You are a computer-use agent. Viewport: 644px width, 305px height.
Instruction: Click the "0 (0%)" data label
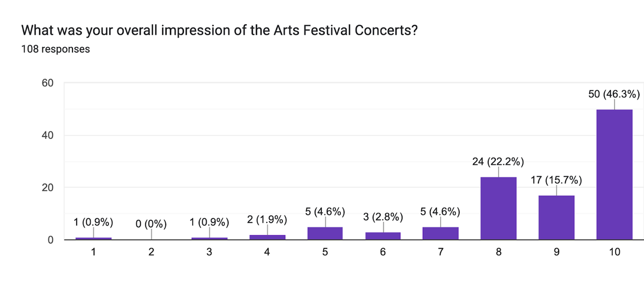151,224
